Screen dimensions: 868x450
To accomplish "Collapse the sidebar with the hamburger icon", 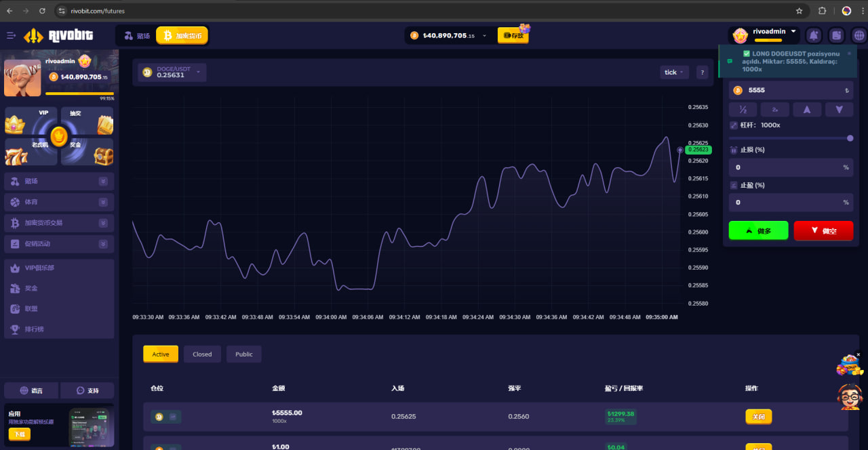I will tap(11, 35).
